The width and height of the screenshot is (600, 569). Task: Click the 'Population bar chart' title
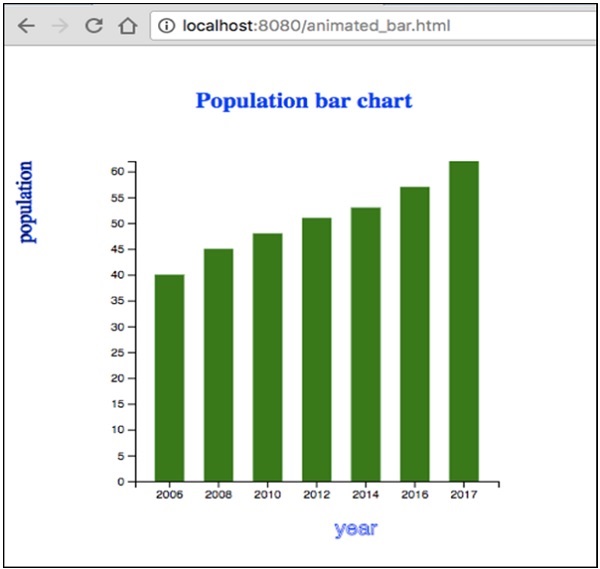coord(303,101)
